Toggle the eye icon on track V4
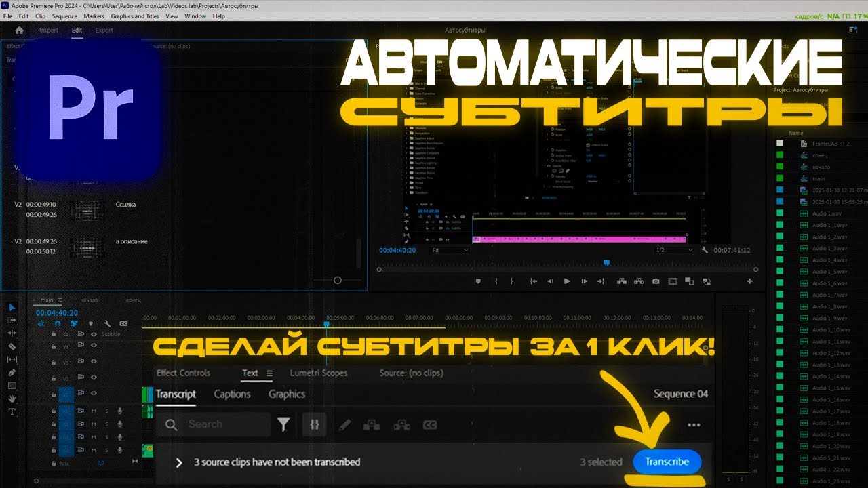Screen dimensions: 868x488 point(94,345)
